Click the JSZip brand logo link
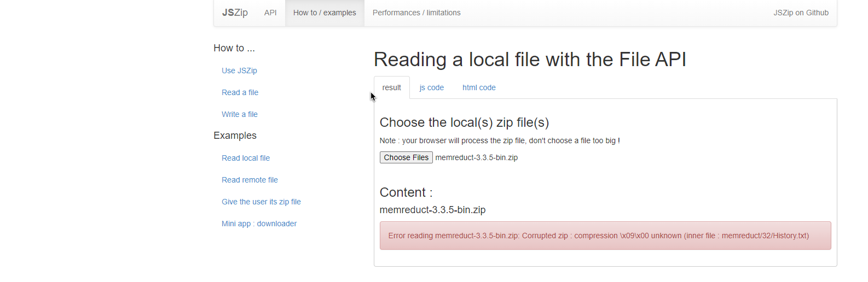 (235, 13)
